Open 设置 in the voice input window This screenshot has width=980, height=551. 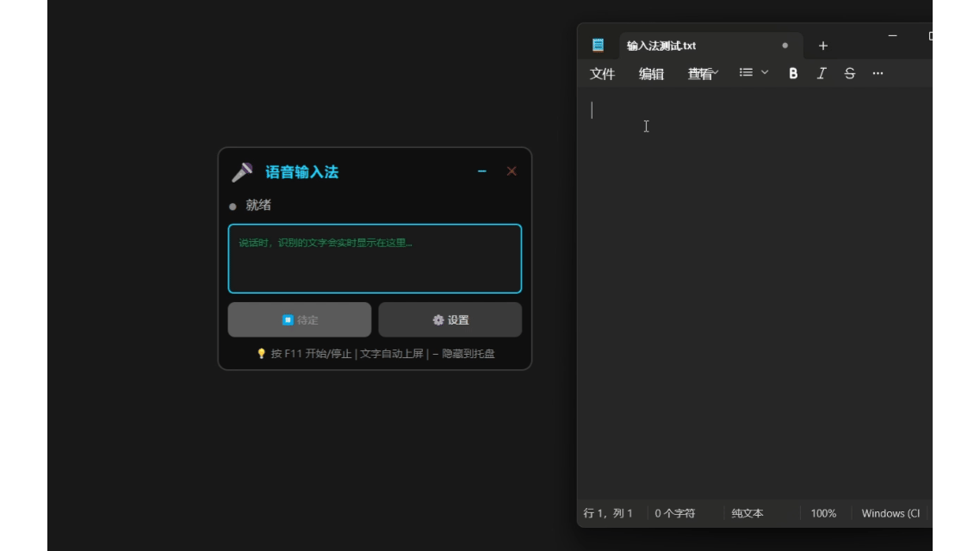point(450,319)
